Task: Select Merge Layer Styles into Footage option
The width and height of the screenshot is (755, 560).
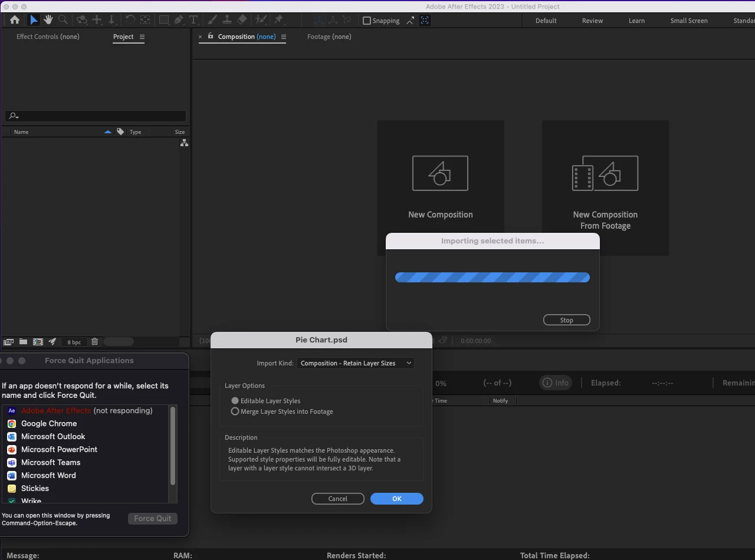Action: coord(235,411)
